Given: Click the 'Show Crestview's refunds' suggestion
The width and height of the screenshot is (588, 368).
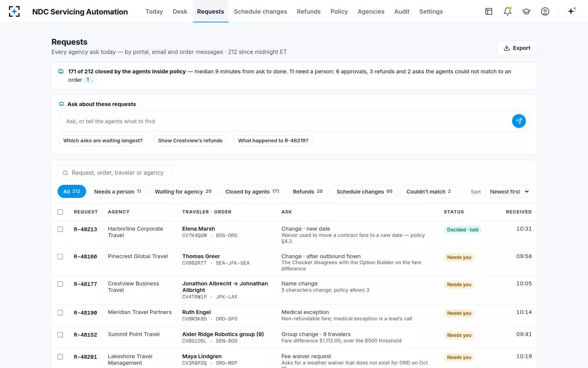Looking at the screenshot, I should (x=190, y=141).
